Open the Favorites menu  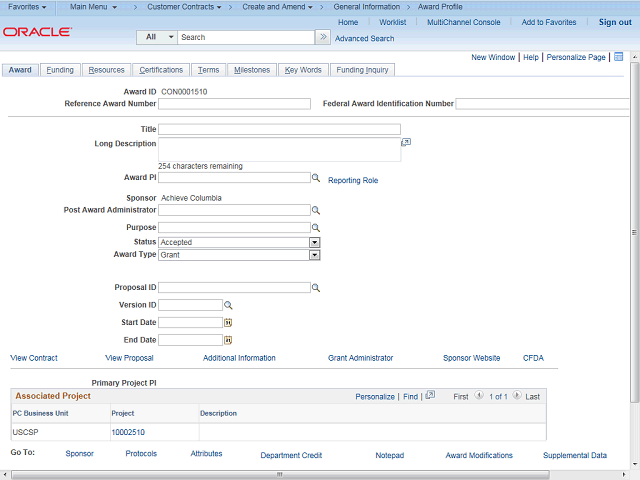27,7
